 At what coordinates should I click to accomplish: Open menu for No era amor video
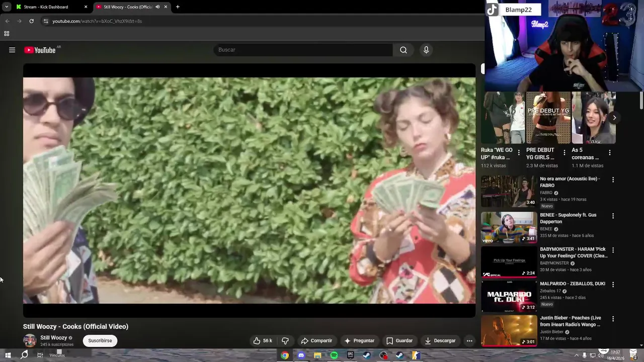613,179
